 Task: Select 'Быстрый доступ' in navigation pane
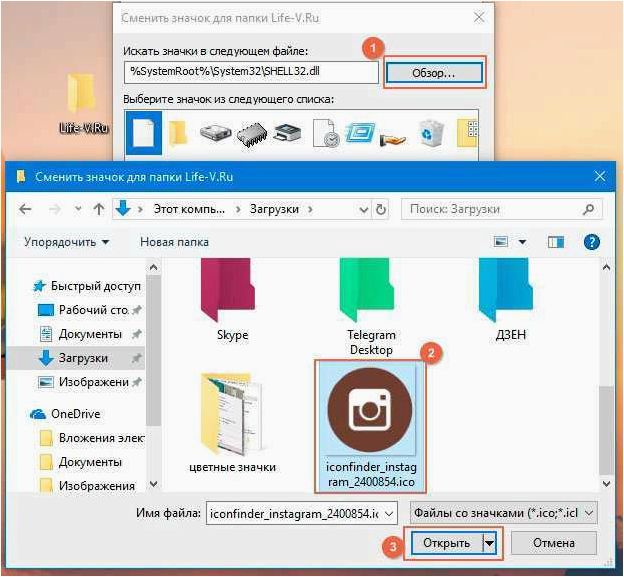tap(96, 286)
